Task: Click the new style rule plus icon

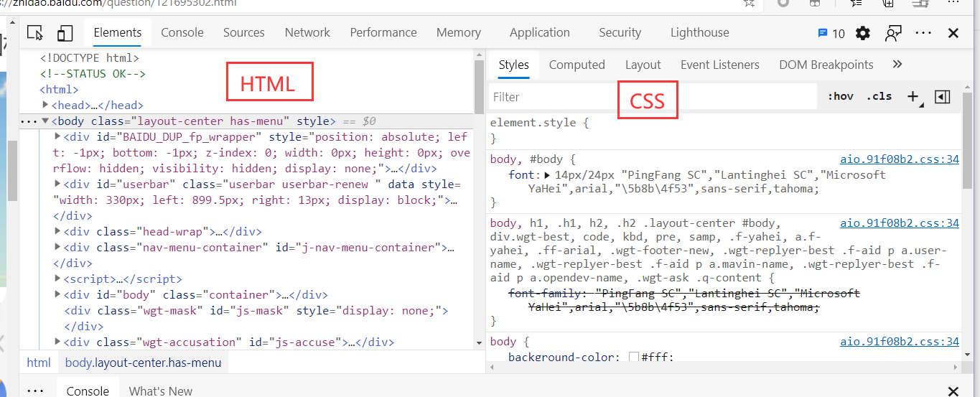Action: click(913, 96)
